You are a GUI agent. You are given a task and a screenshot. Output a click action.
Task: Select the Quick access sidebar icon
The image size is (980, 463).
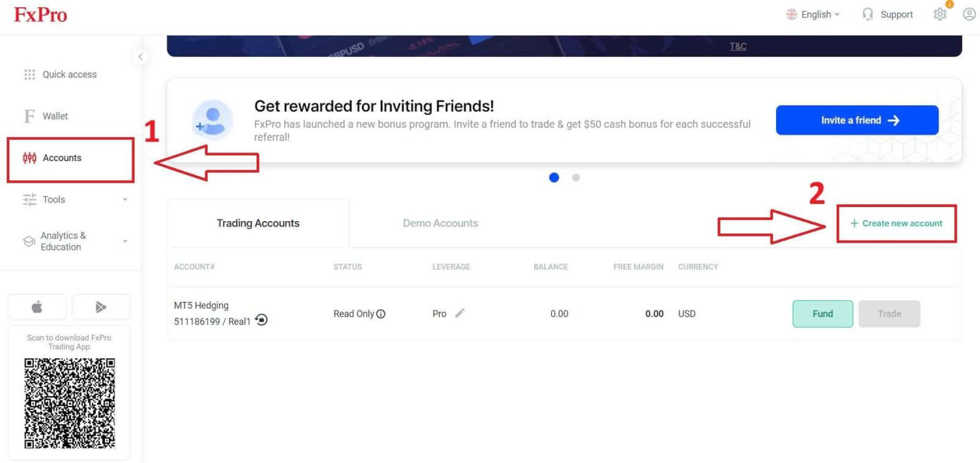point(29,74)
